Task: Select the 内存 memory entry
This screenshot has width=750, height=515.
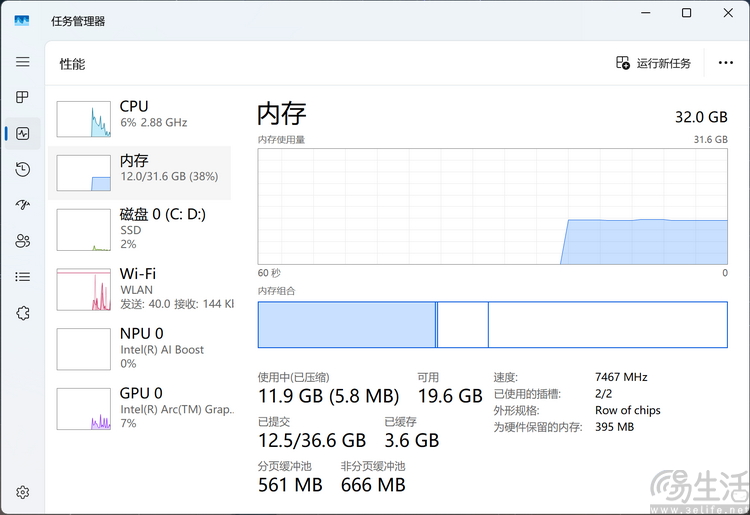Action: click(x=140, y=173)
